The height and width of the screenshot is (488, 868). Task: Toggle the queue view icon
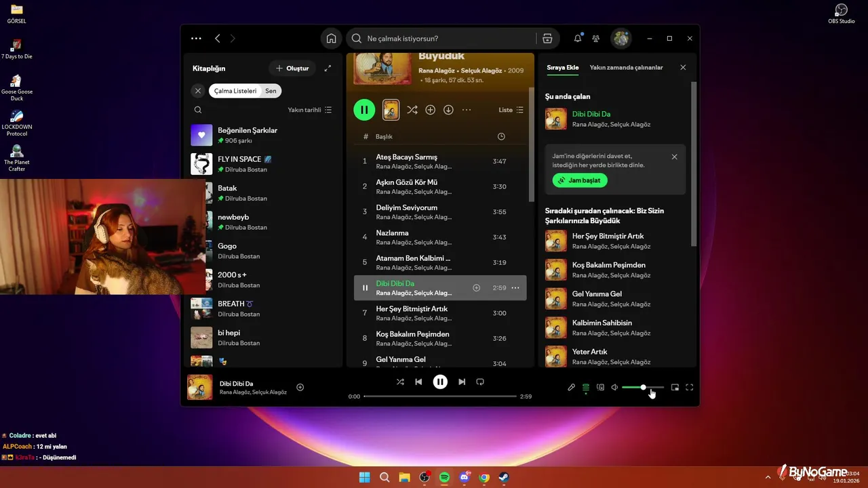586,388
